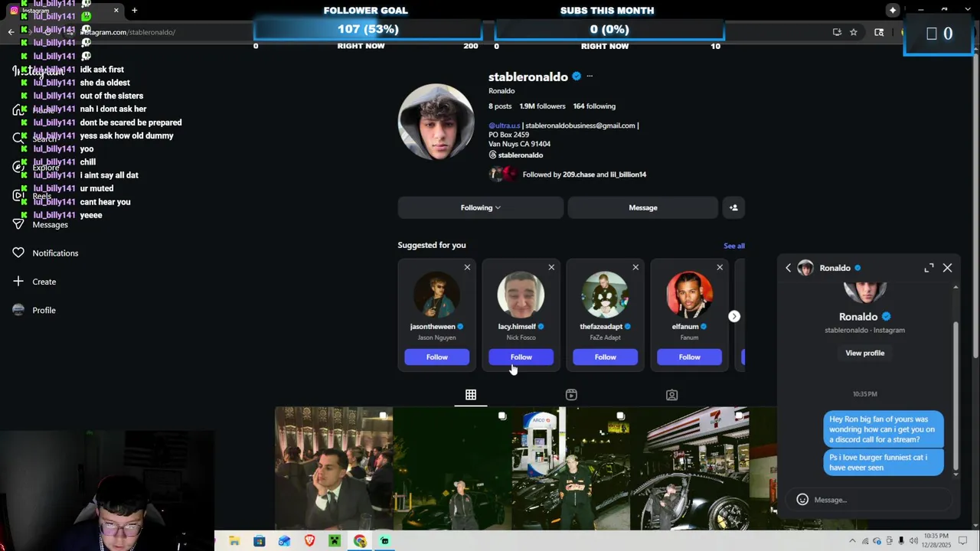This screenshot has height=551, width=980.
Task: Open the @ultra.u.s bio link
Action: (504, 126)
